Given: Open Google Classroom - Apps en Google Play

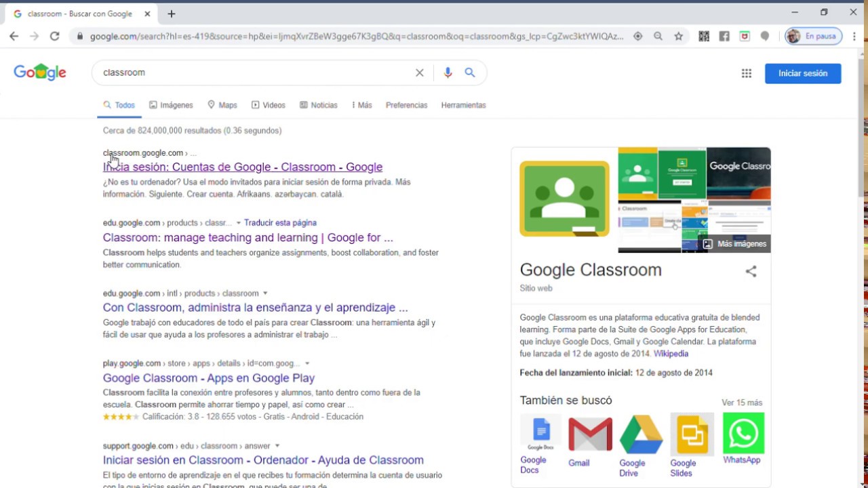Looking at the screenshot, I should click(x=209, y=378).
